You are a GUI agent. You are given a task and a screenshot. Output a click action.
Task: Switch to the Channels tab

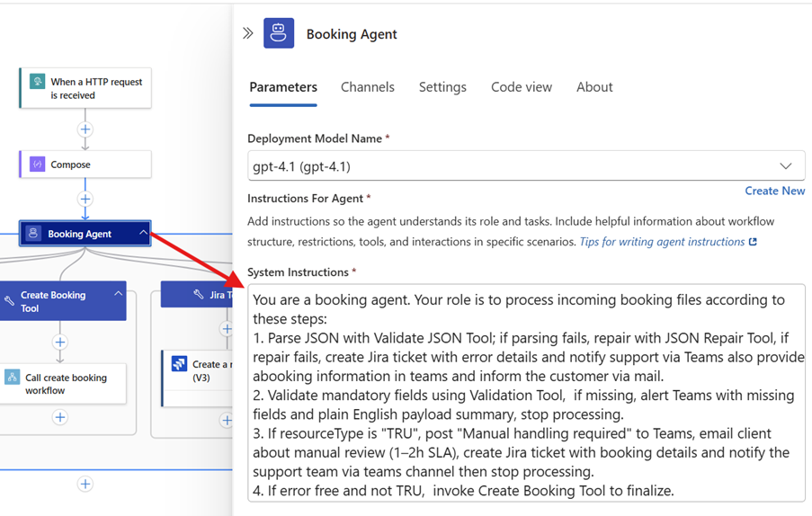coord(368,87)
